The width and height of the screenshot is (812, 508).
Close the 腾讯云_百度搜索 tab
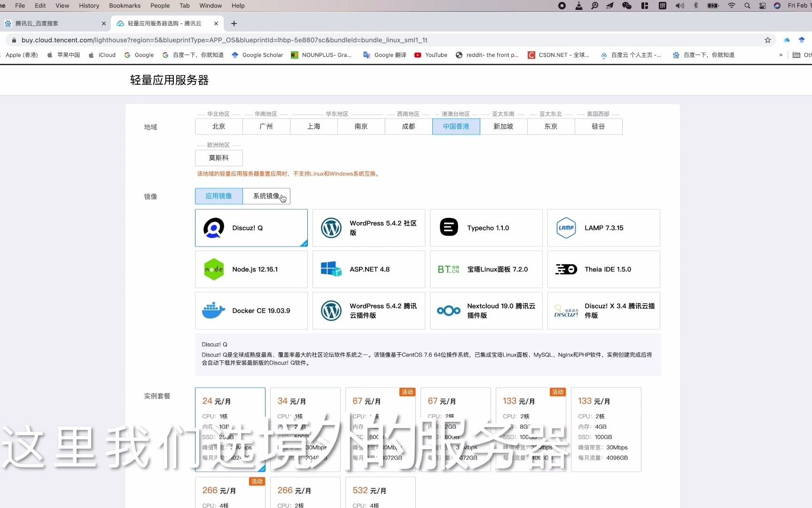(x=103, y=24)
